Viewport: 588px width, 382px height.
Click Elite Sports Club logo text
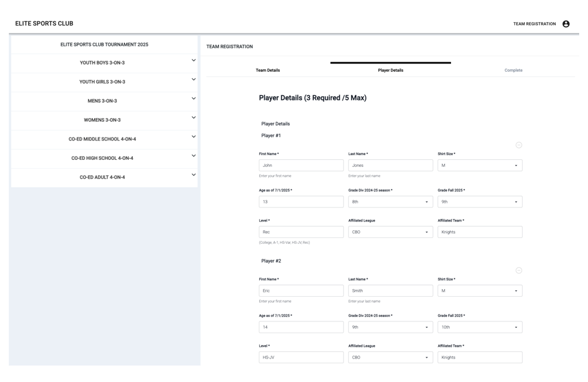pos(44,24)
